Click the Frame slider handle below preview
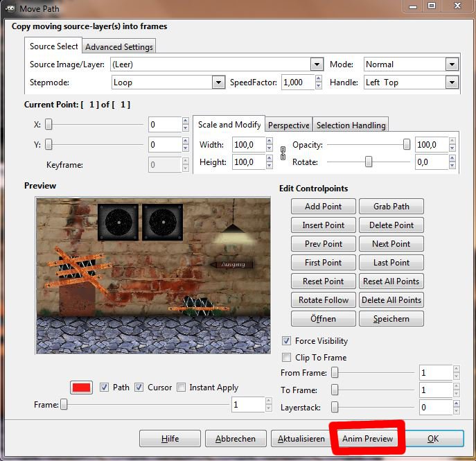476x461 pixels. pyautogui.click(x=64, y=404)
